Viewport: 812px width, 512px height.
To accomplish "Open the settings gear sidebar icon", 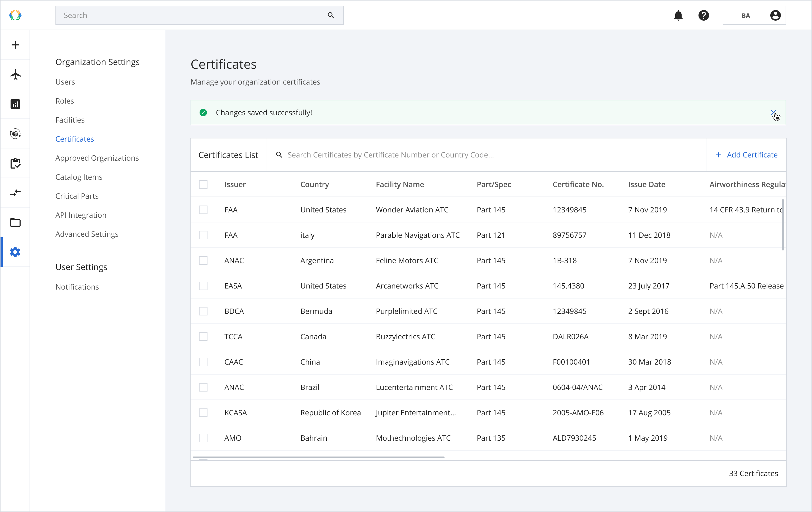I will 15,252.
